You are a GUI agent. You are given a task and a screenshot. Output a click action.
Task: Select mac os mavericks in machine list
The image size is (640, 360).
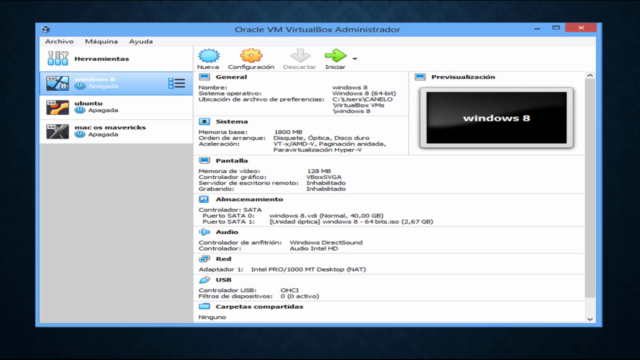[116, 131]
